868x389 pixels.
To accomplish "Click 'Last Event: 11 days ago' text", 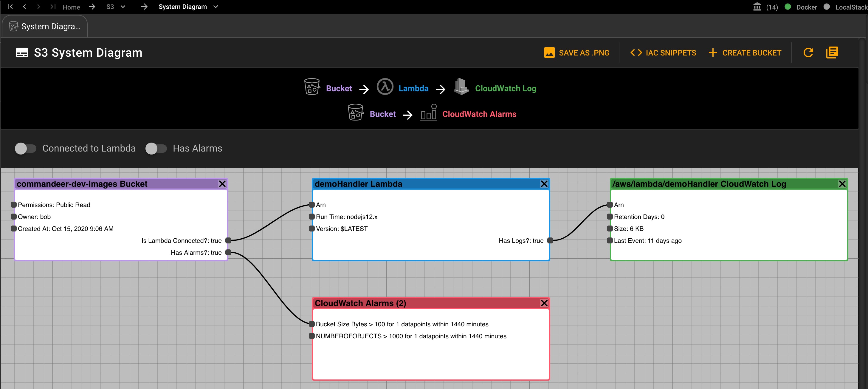I will tap(648, 241).
